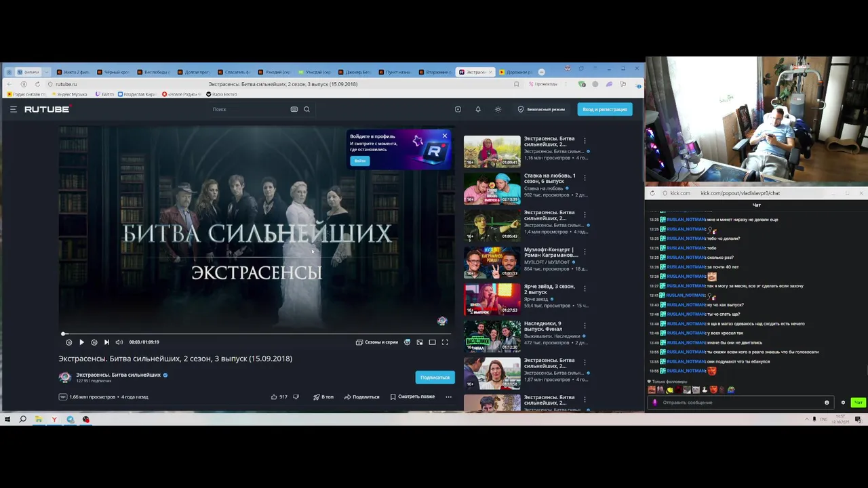Reload the kick.com chat popout
868x488 pixels.
tap(652, 193)
